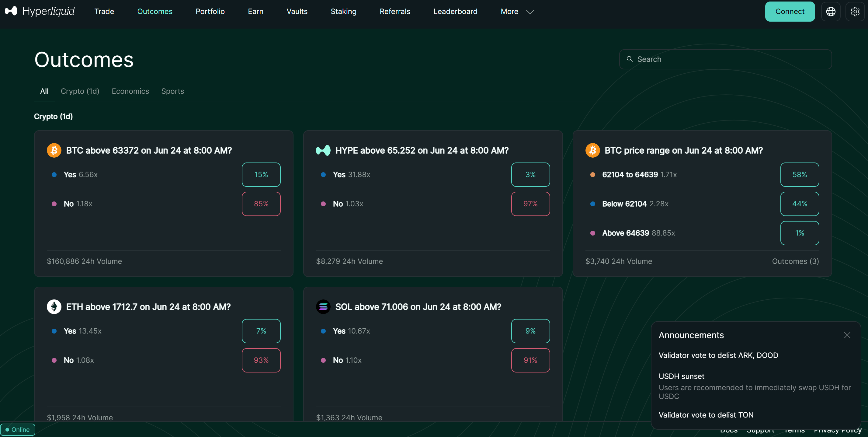Close the Announcements panel

(847, 335)
